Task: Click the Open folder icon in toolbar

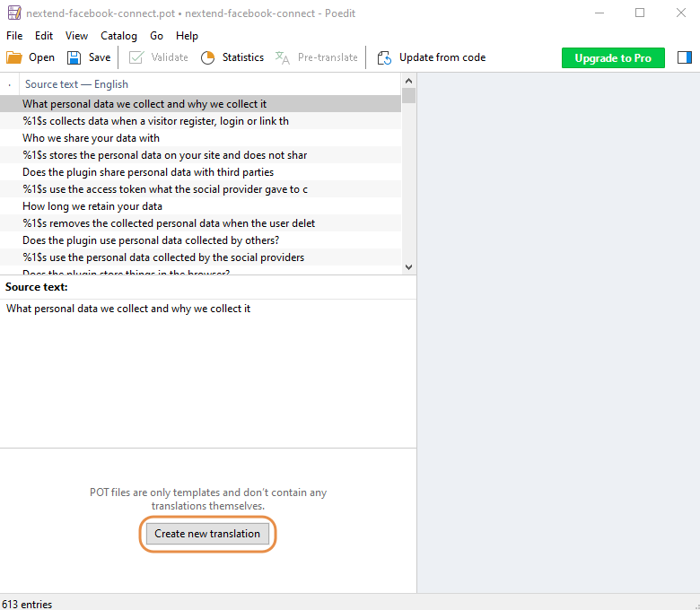Action: pos(14,57)
